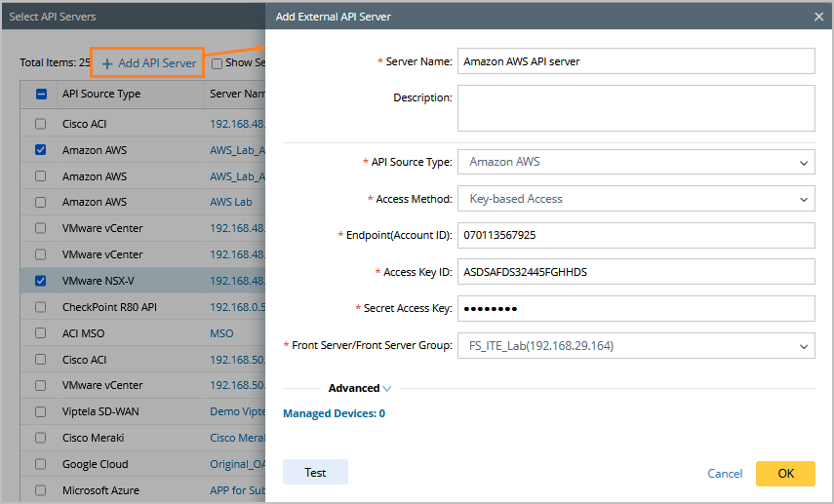834x504 pixels.
Task: Check the Cisco ACI row checkbox at top
Action: [40, 124]
